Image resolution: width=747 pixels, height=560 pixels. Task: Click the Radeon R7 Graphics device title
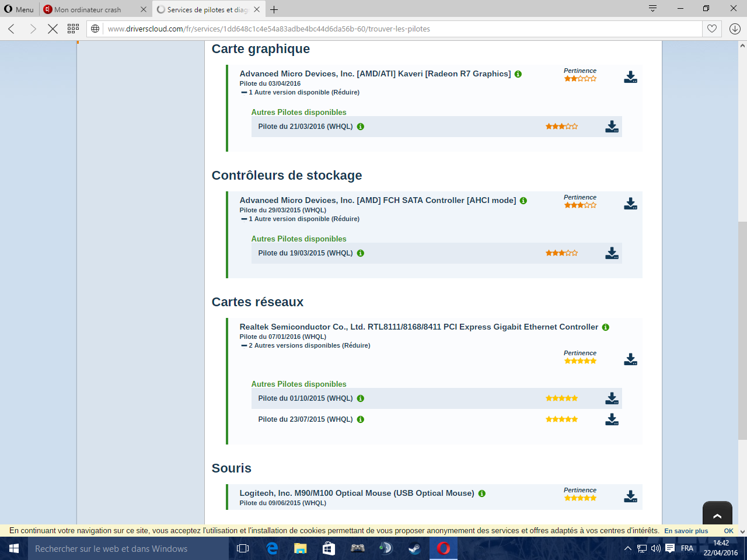(375, 74)
